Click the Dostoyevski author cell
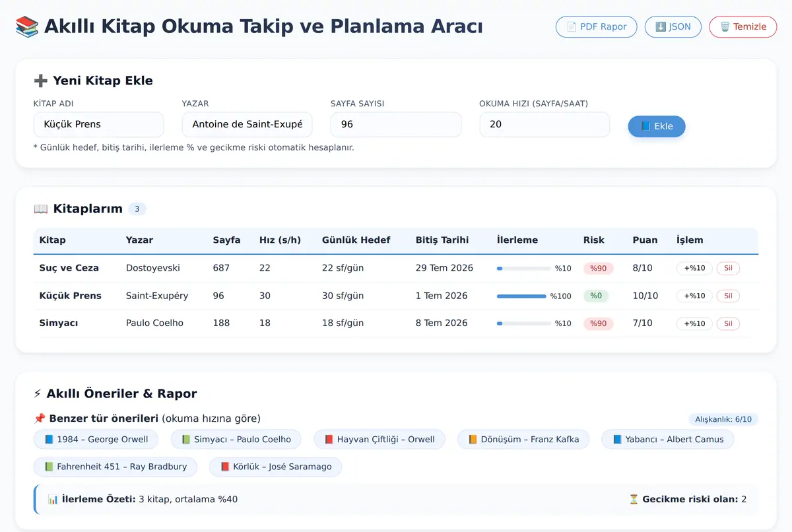This screenshot has width=792, height=532. [x=153, y=269]
